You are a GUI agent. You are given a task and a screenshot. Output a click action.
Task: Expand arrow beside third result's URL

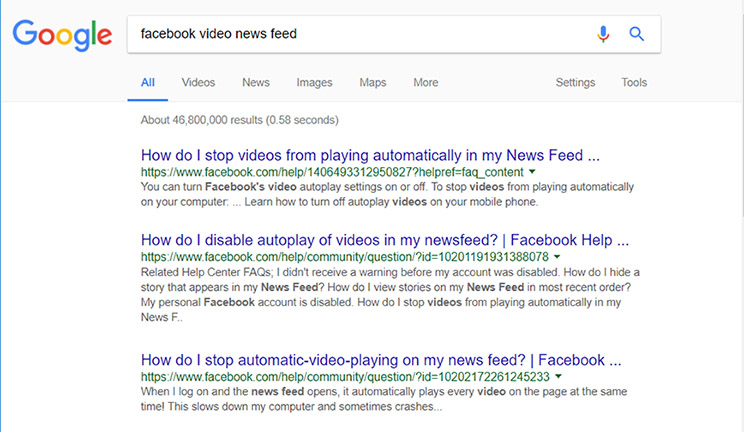click(x=558, y=376)
